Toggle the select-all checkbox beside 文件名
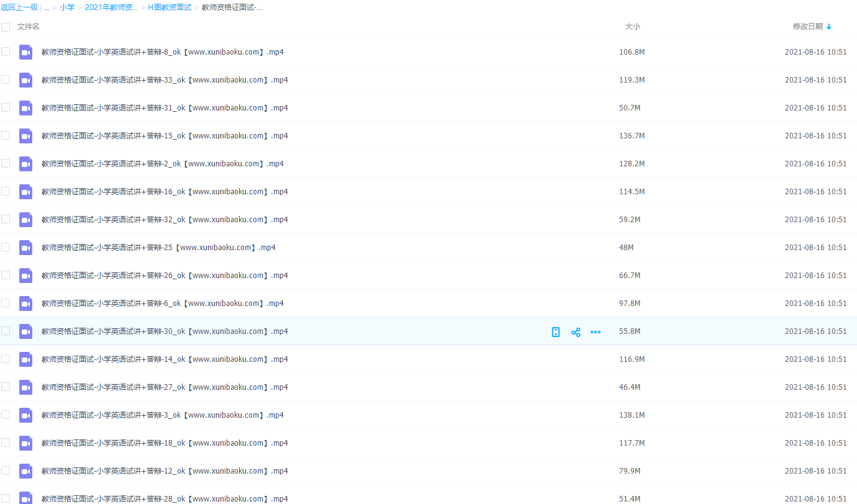This screenshot has width=857, height=504. pyautogui.click(x=6, y=27)
